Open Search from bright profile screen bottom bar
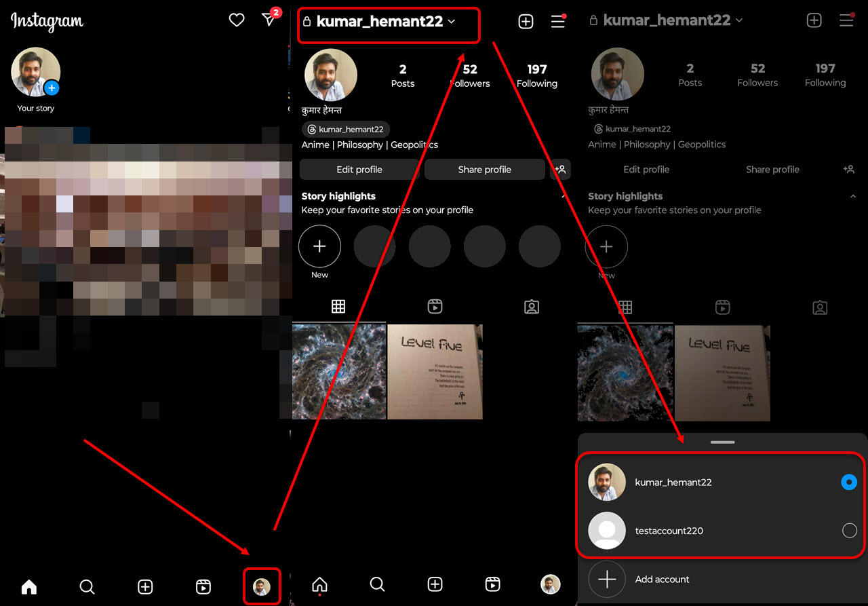Screen dimensions: 868x606 378,584
